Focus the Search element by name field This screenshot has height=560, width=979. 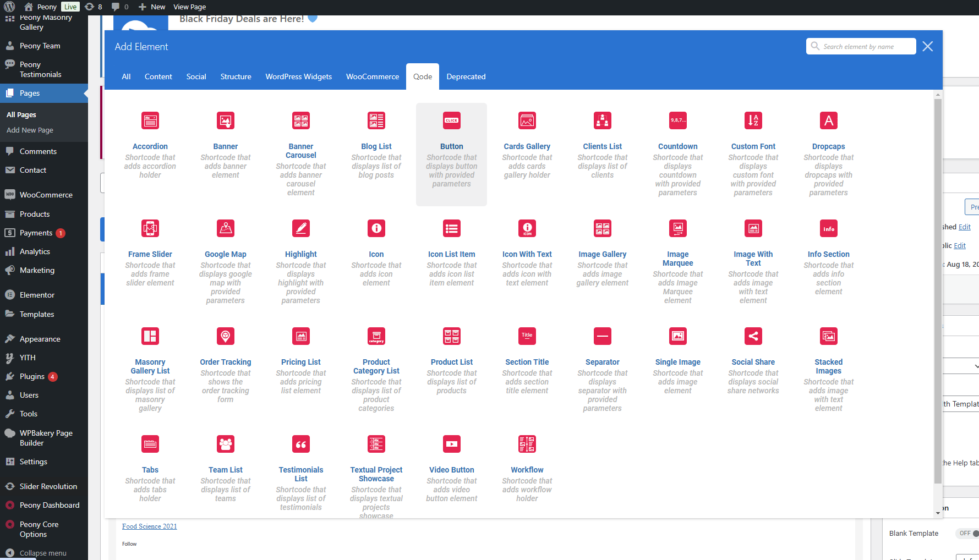861,46
